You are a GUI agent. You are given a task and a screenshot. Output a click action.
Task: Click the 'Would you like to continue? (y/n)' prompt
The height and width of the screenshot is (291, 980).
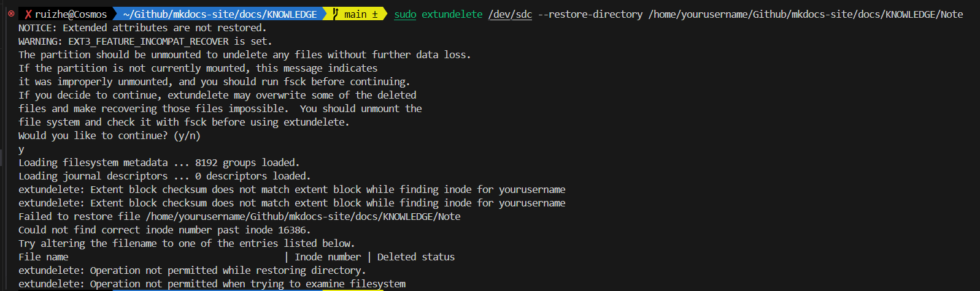point(109,135)
